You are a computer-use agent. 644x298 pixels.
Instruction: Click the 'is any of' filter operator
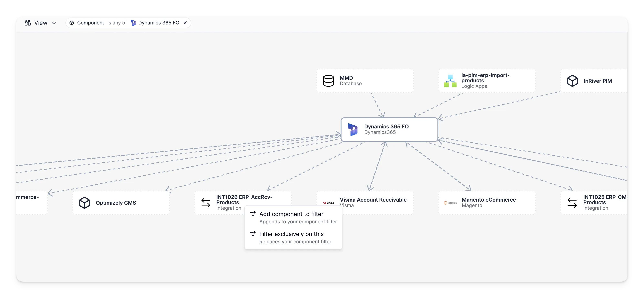click(117, 23)
